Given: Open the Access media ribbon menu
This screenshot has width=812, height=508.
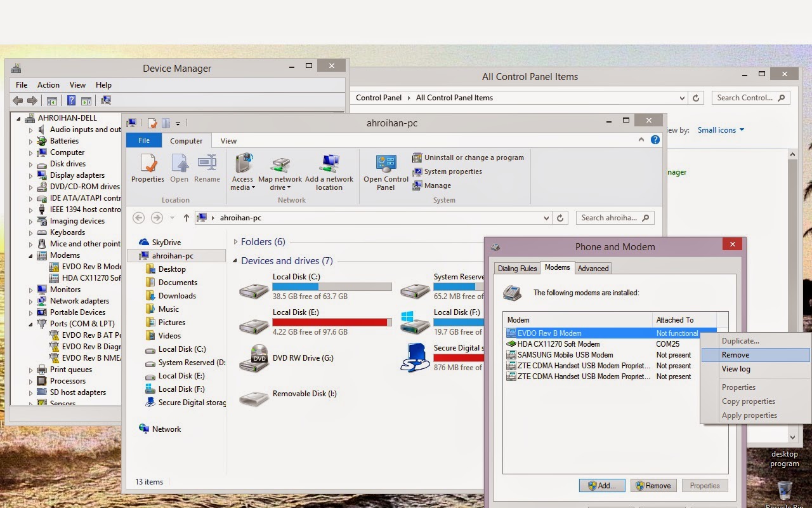Looking at the screenshot, I should click(242, 172).
